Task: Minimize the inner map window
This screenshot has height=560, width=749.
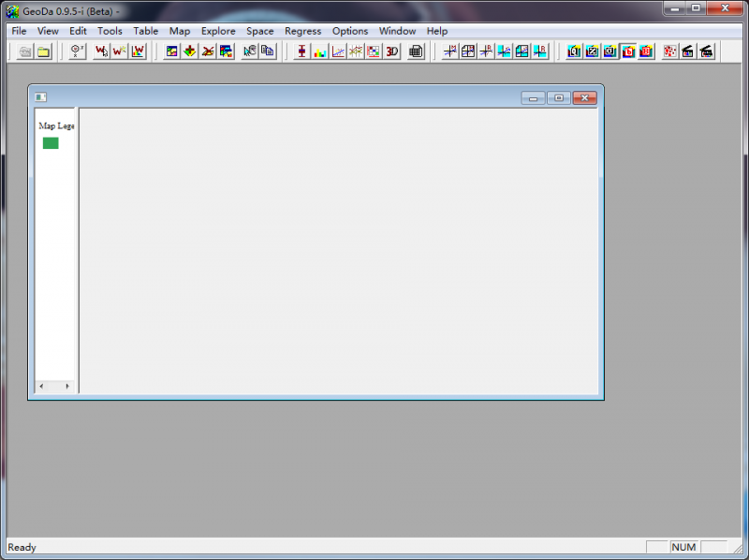Action: point(533,98)
